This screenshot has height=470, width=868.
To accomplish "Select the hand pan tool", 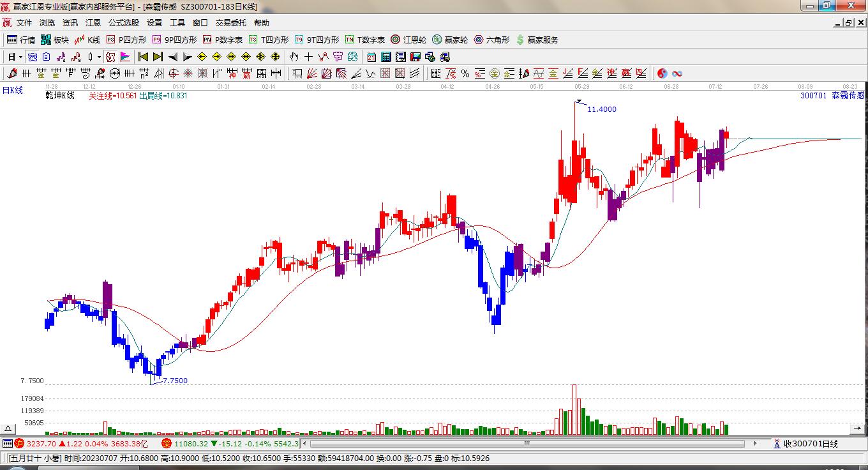I will (x=294, y=57).
